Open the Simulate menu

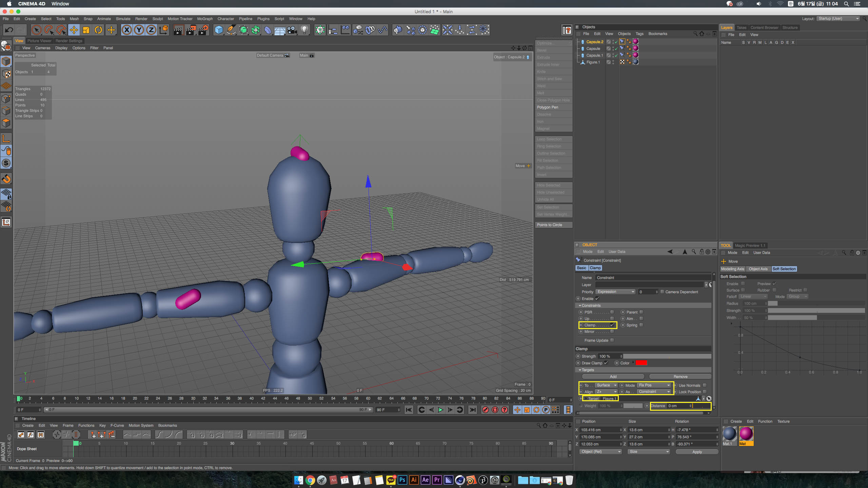[123, 19]
